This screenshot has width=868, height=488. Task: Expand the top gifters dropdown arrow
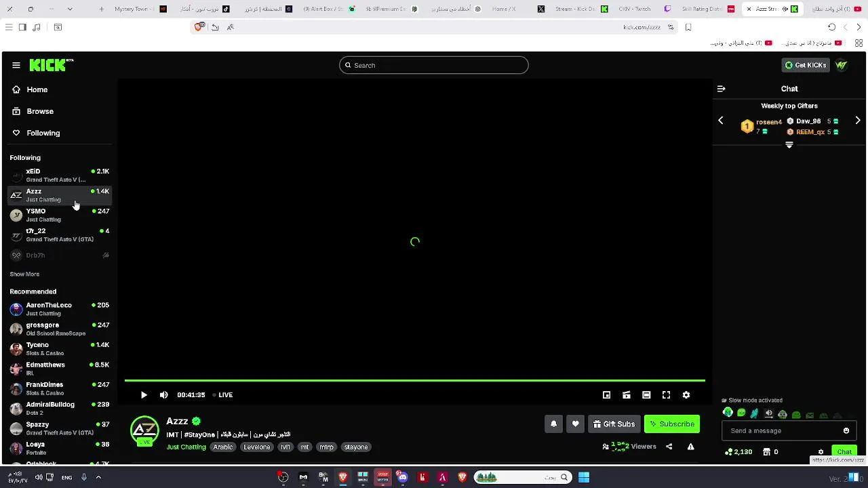[x=789, y=145]
